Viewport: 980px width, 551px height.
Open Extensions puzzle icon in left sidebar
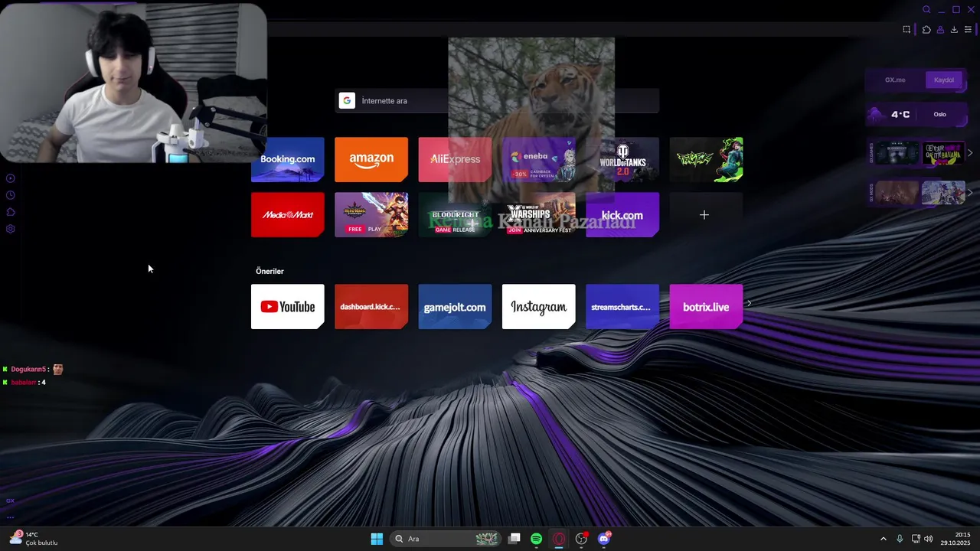(11, 212)
